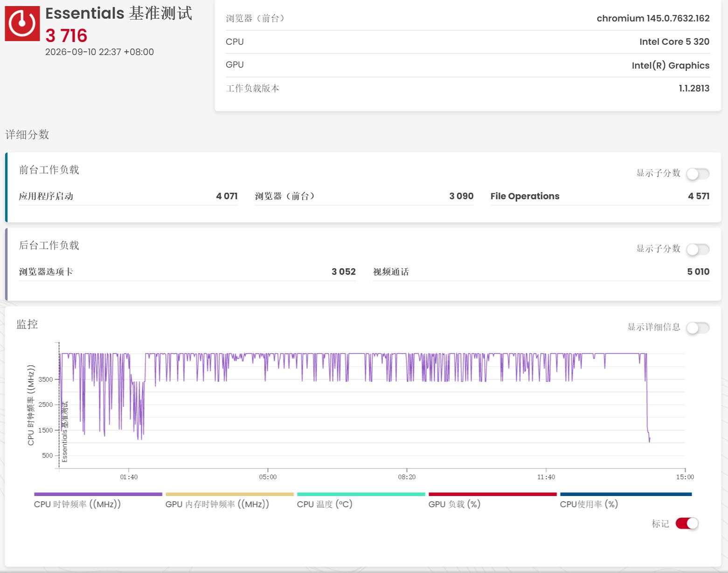Enable sub-scores toggle in 前台工作负载 section
Image resolution: width=728 pixels, height=573 pixels.
[x=698, y=174]
